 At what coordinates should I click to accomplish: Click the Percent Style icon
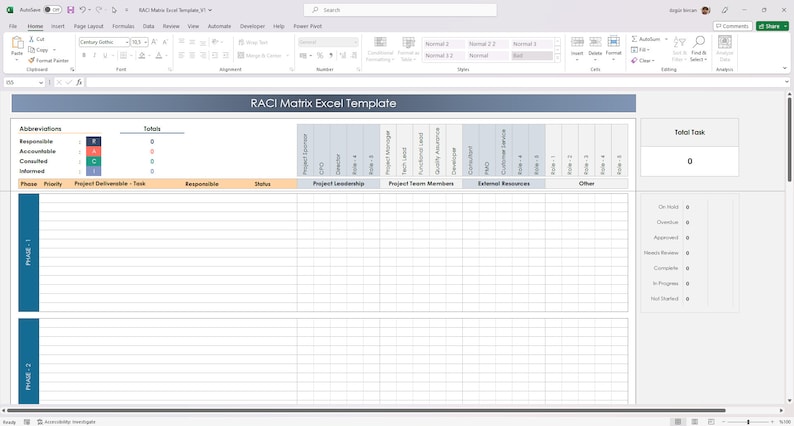tap(320, 55)
